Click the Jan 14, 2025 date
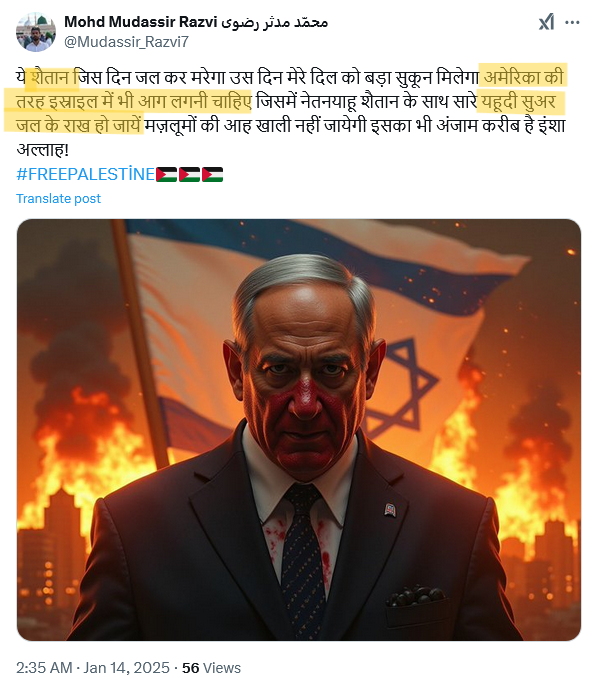The image size is (598, 686). 126,668
